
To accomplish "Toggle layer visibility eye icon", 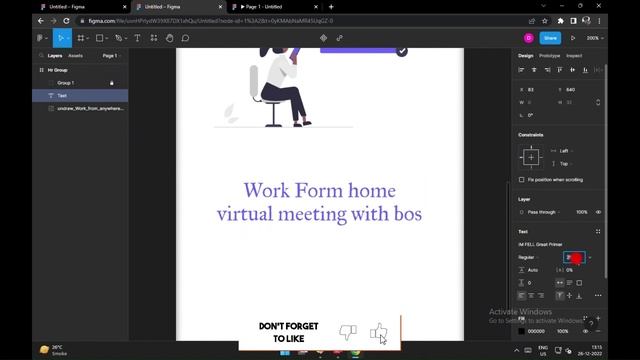I will coord(598,212).
